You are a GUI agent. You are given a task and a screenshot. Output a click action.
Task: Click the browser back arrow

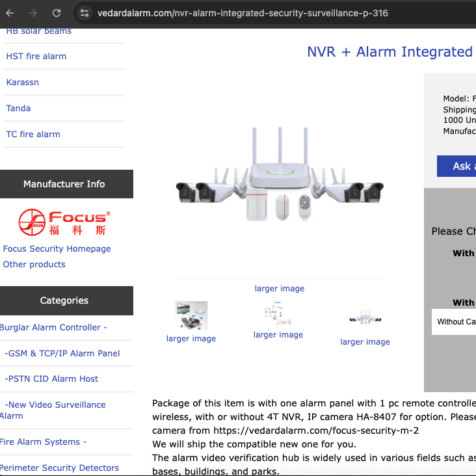pos(10,13)
